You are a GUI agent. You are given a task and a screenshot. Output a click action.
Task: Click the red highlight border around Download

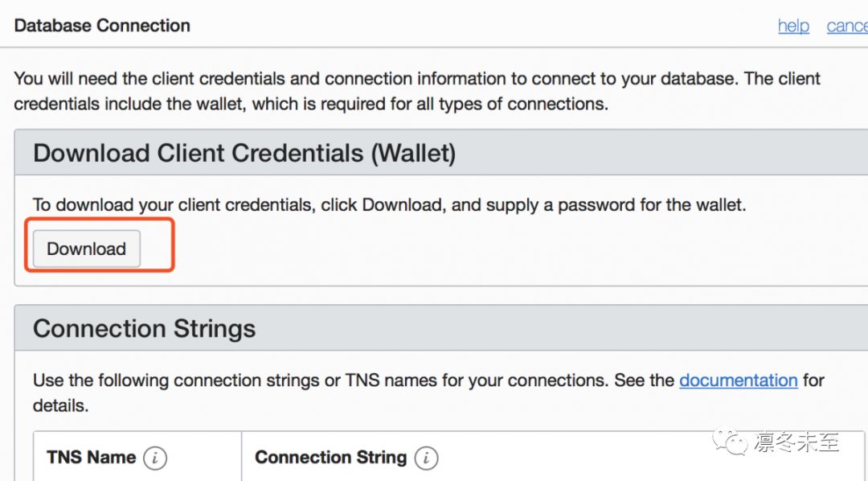point(174,245)
